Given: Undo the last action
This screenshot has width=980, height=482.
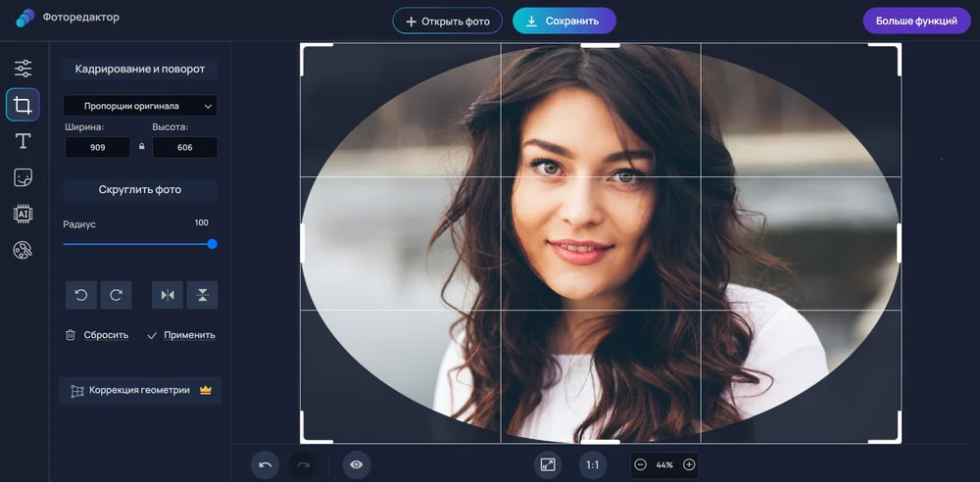Looking at the screenshot, I should tap(265, 465).
